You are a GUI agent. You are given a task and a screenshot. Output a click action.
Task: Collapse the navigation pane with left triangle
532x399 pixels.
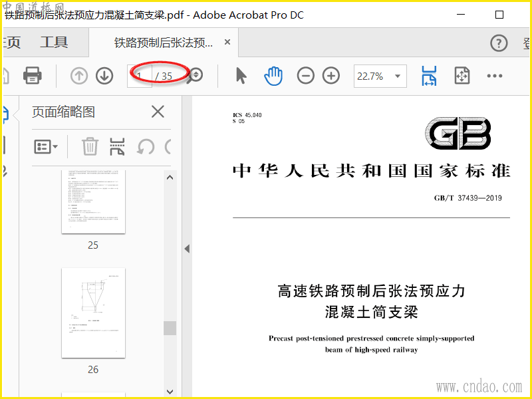tap(187, 249)
